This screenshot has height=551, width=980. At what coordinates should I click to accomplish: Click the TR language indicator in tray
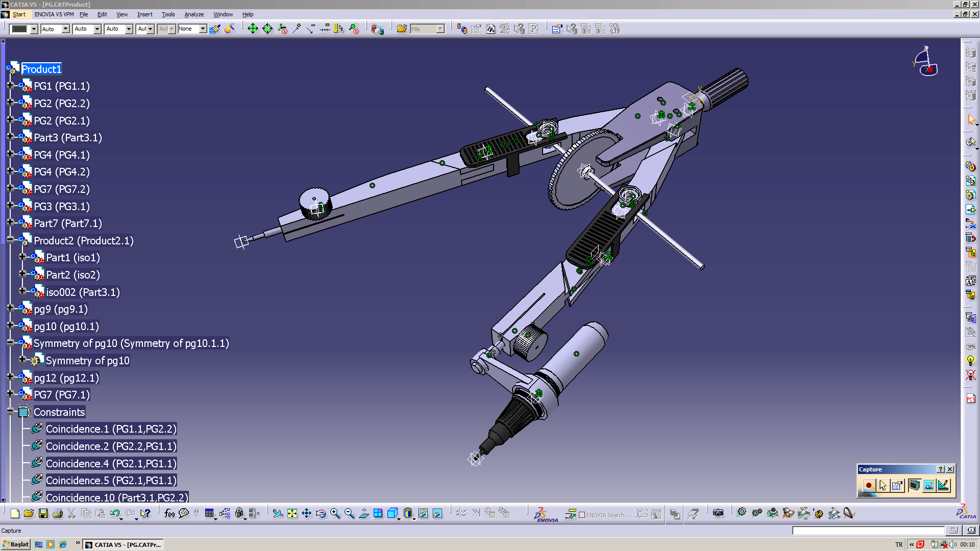(899, 544)
